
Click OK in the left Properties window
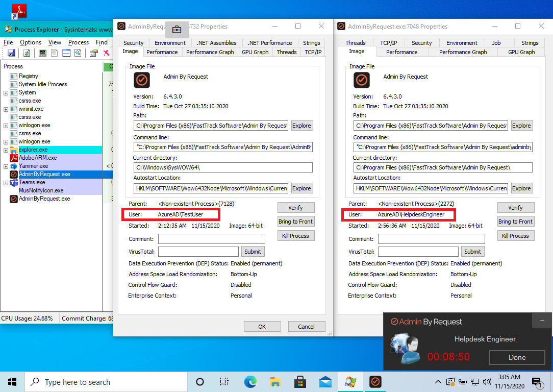click(262, 326)
